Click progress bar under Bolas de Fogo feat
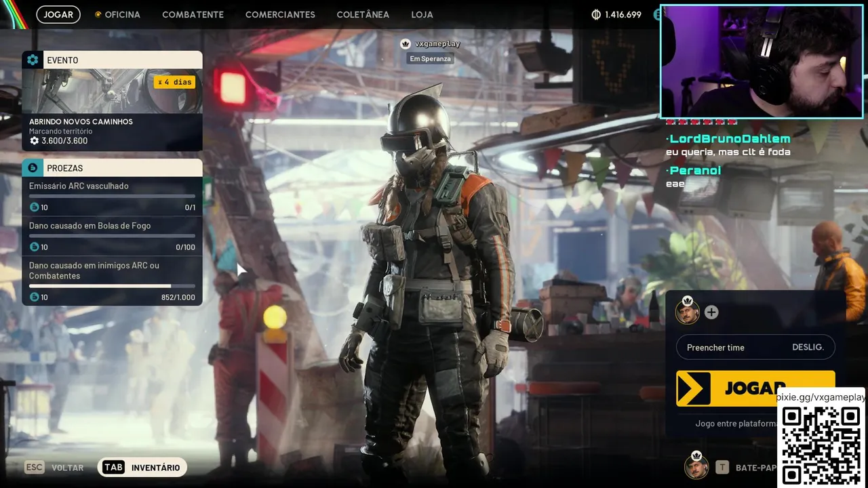The image size is (868, 488). point(112,236)
